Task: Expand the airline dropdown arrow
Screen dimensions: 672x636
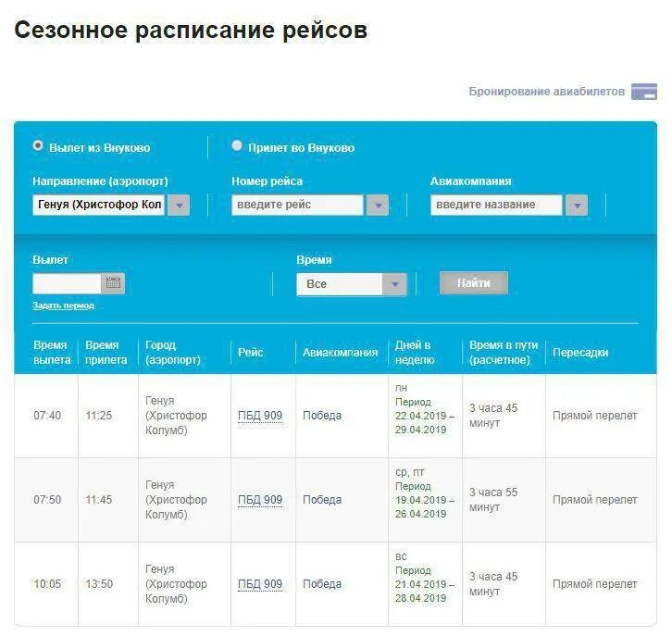Action: coord(577,206)
